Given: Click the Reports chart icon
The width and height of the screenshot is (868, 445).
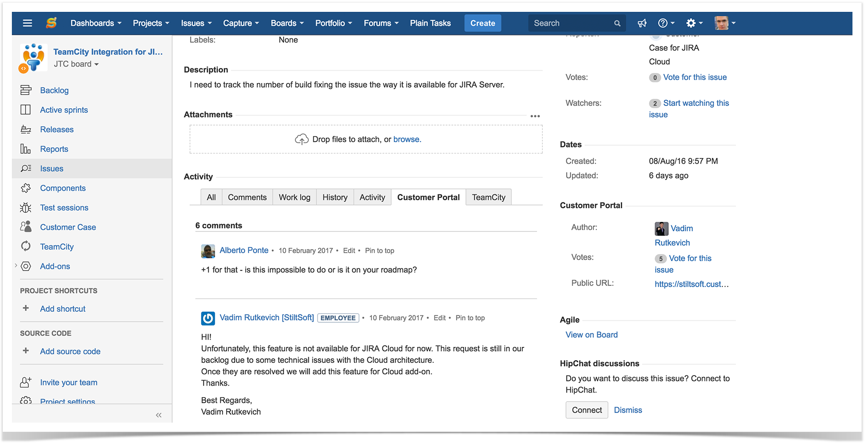Looking at the screenshot, I should point(26,149).
